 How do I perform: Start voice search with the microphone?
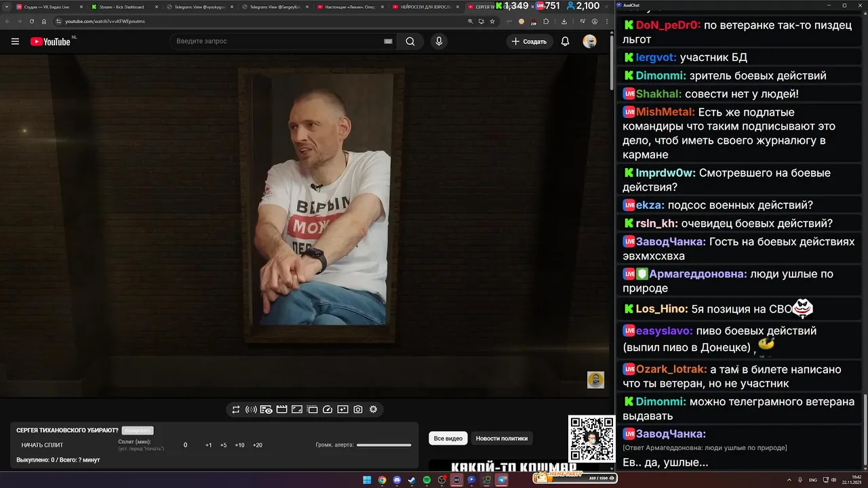coord(439,41)
